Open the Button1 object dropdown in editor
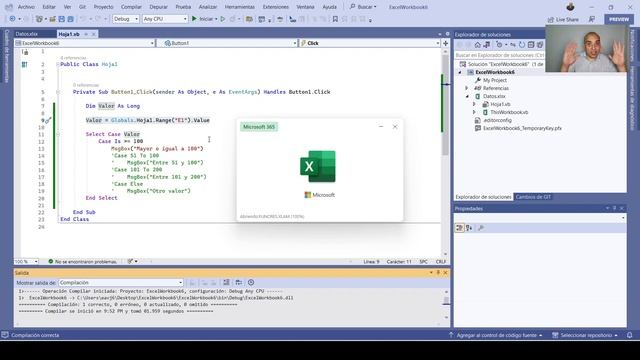This screenshot has width=640, height=360. click(230, 43)
